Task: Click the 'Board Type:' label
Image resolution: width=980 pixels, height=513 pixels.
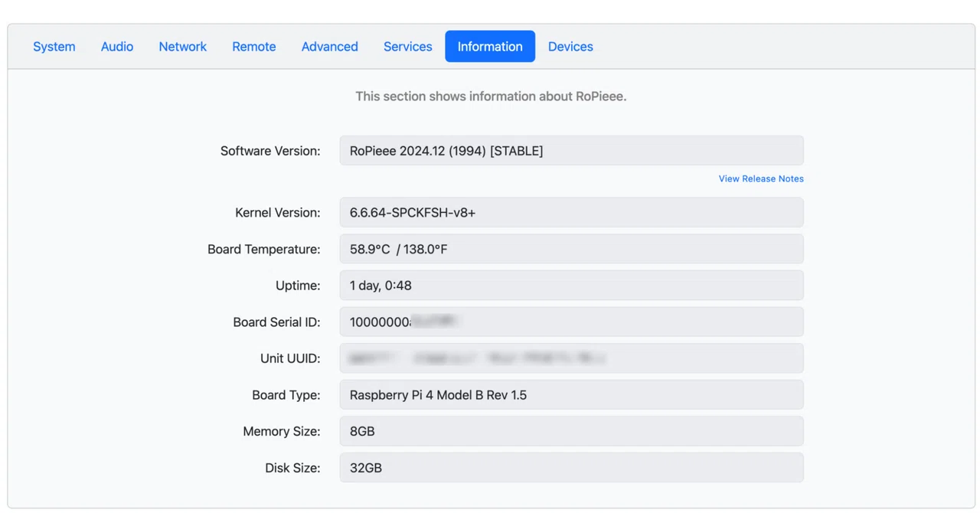Action: pyautogui.click(x=286, y=395)
